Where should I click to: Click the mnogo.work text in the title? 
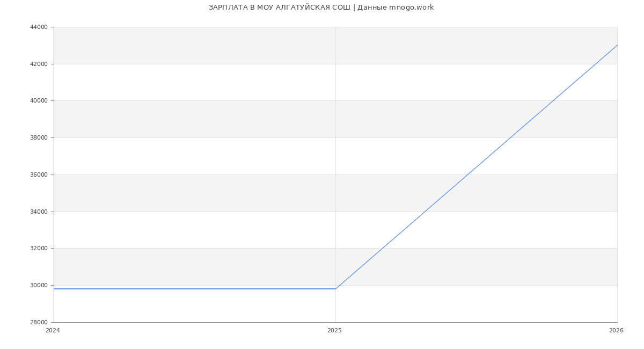(411, 8)
